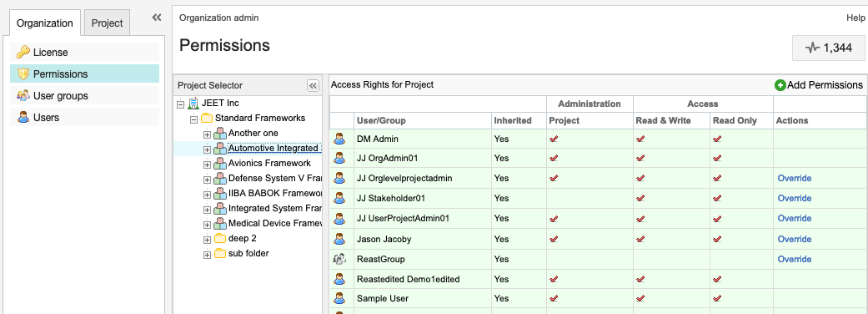This screenshot has height=314, width=868.
Task: Click the Users person icon
Action: point(23,117)
